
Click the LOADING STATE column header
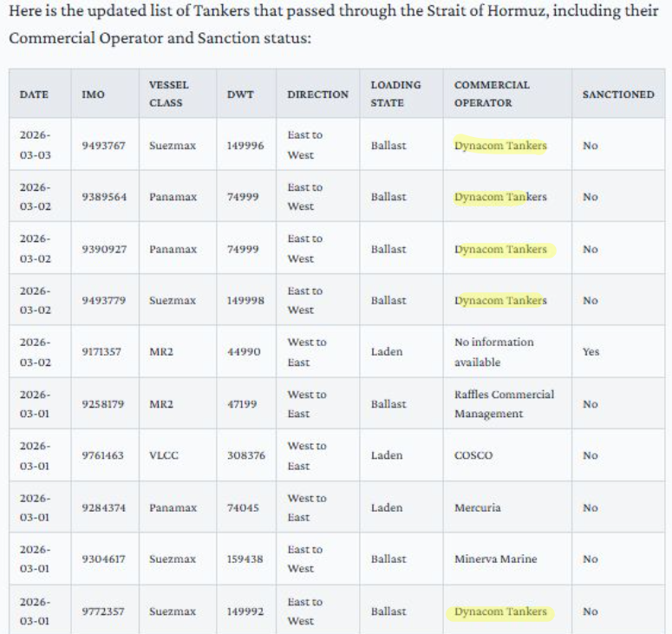tap(395, 94)
